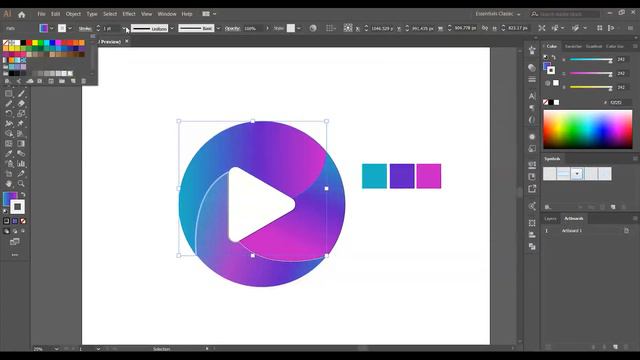This screenshot has width=640, height=360.
Task: Select the Column Graph tool
Action: coord(21,164)
